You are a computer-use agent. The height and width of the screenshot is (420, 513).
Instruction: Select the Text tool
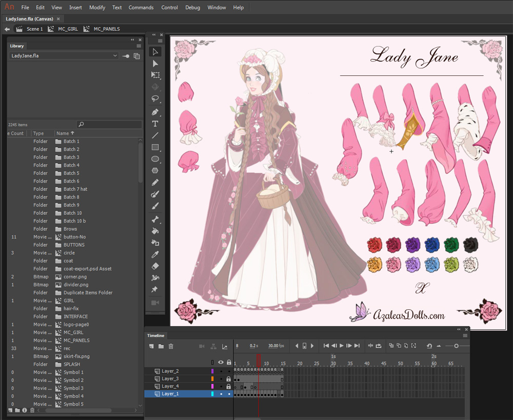155,124
